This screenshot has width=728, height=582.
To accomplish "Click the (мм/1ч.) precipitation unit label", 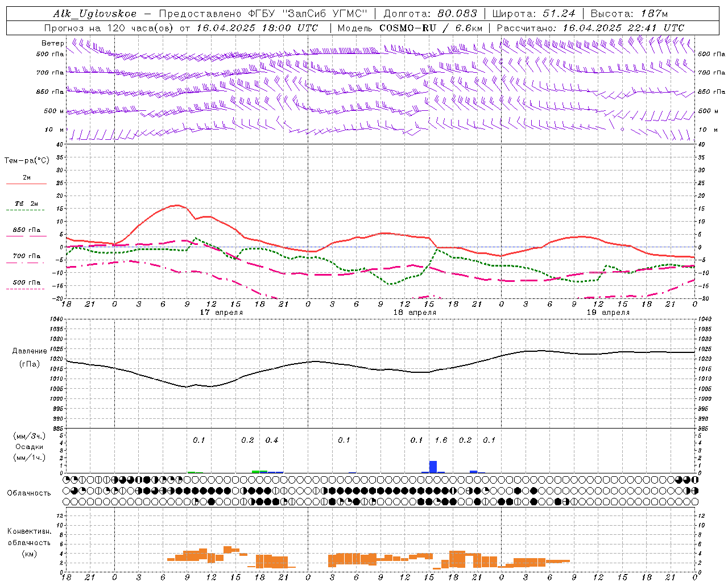I will pyautogui.click(x=29, y=458).
